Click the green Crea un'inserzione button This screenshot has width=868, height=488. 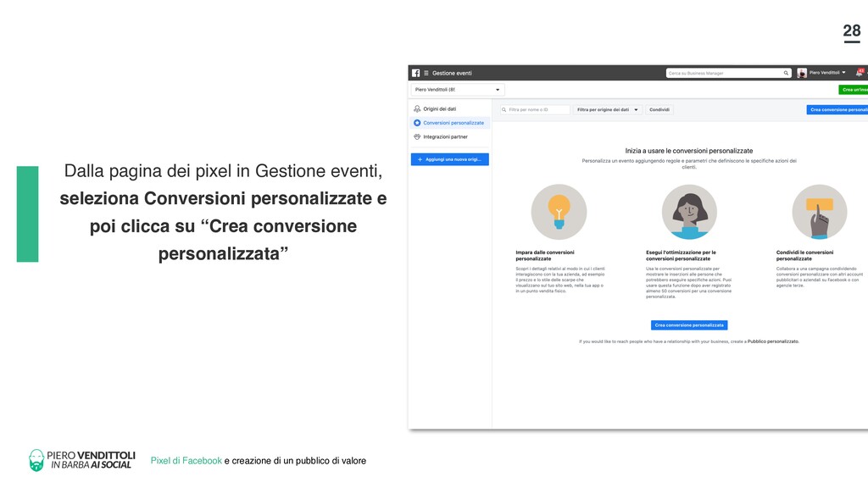tap(853, 90)
